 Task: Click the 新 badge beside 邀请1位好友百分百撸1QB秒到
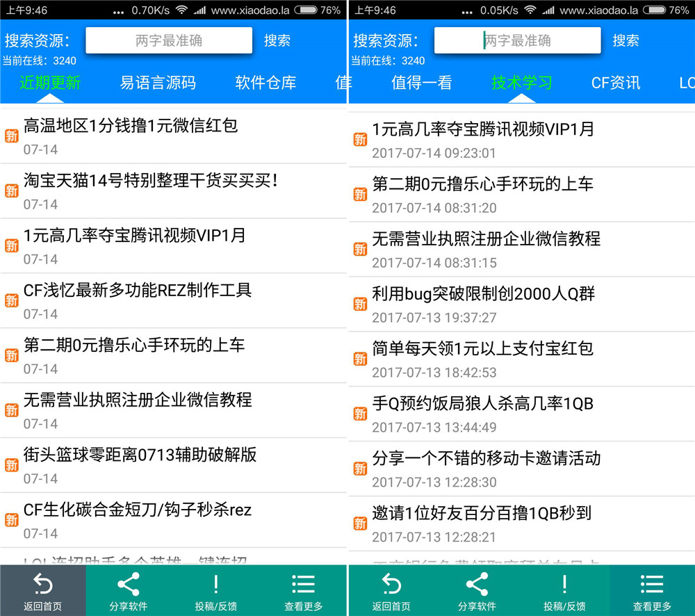point(360,524)
